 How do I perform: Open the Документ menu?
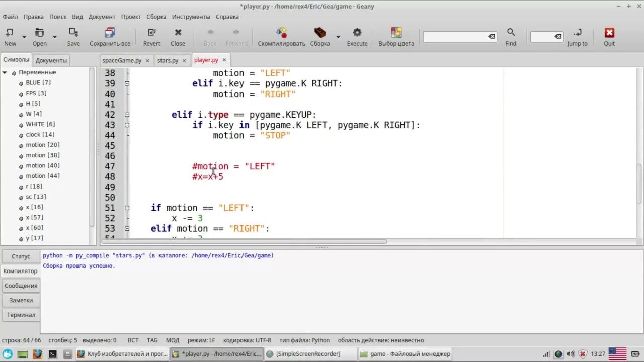pos(102,17)
